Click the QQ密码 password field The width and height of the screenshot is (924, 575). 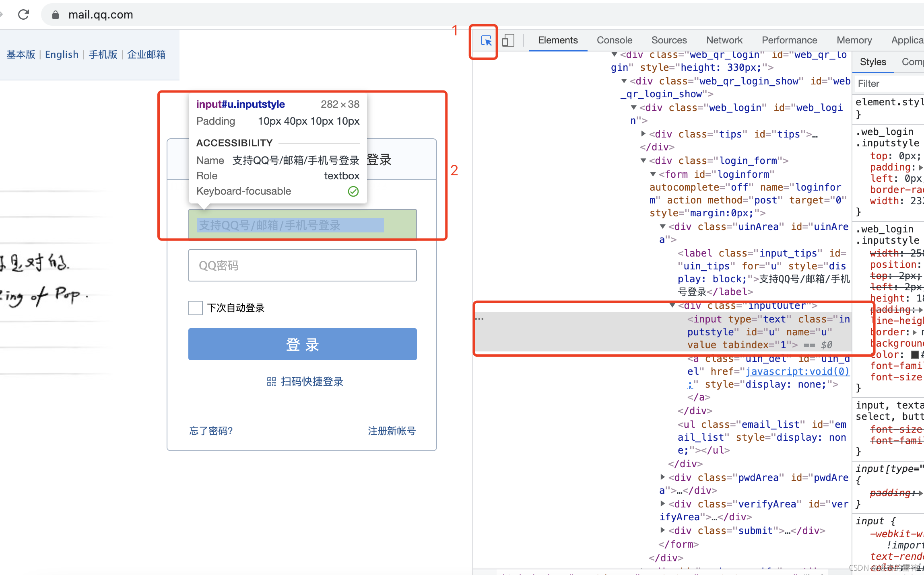click(303, 265)
